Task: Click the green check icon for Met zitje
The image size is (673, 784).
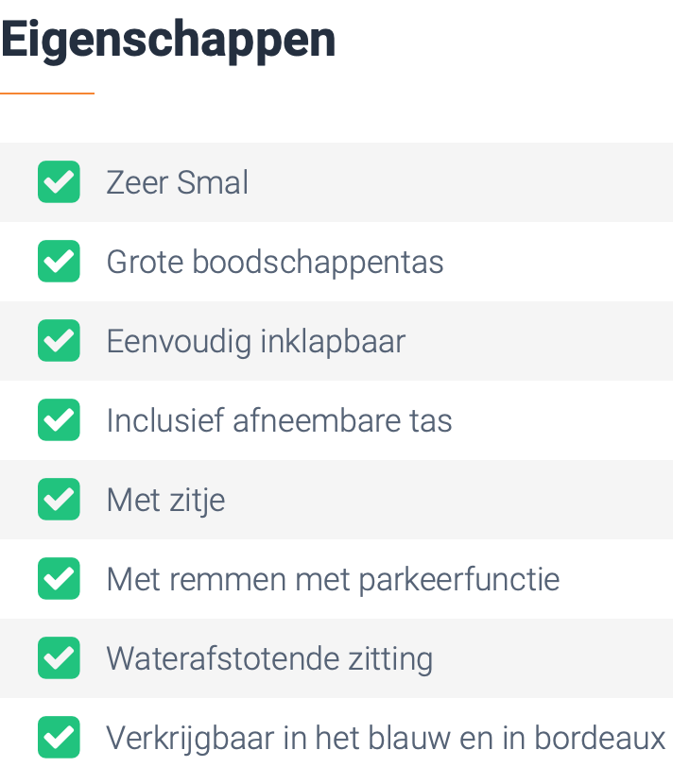Action: 59,499
